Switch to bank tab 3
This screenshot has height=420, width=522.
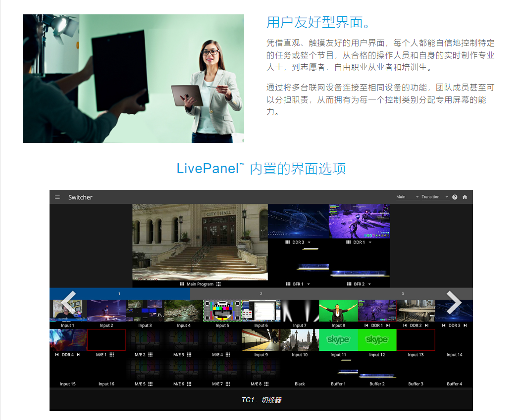point(403,294)
